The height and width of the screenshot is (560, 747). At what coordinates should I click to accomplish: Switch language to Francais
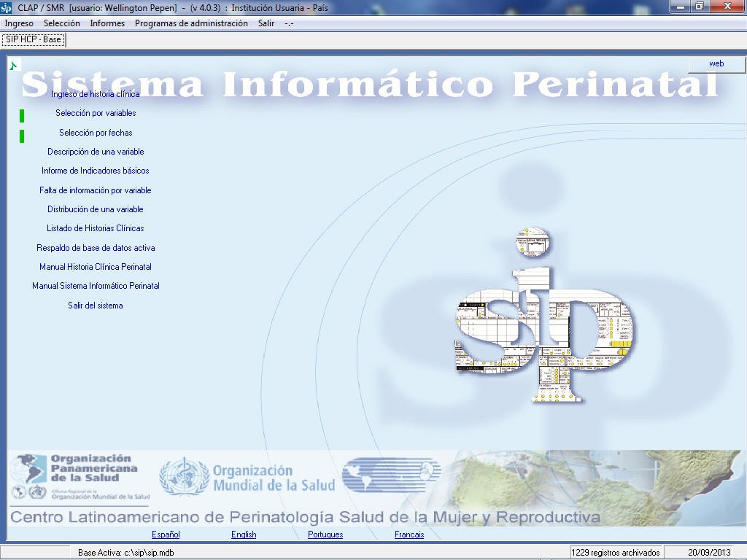409,534
